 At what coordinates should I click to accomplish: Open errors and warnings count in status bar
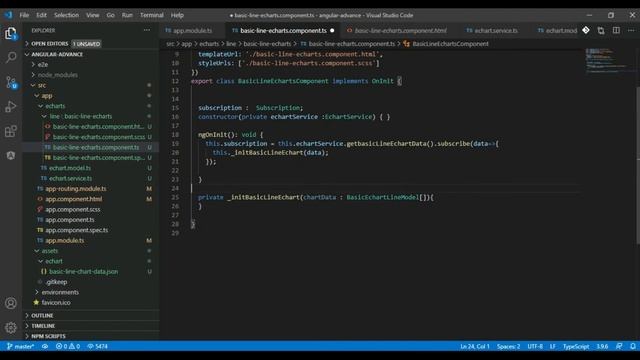pyautogui.click(x=68, y=346)
